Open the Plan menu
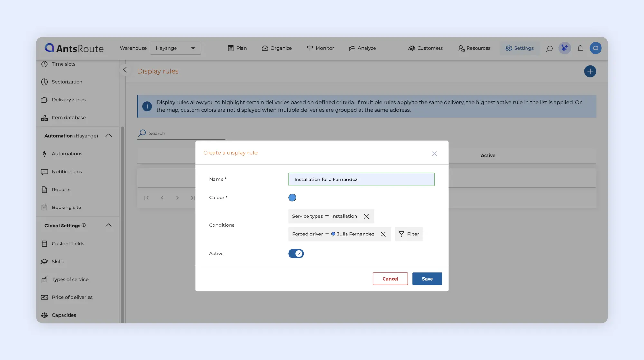The width and height of the screenshot is (644, 360). [x=237, y=48]
